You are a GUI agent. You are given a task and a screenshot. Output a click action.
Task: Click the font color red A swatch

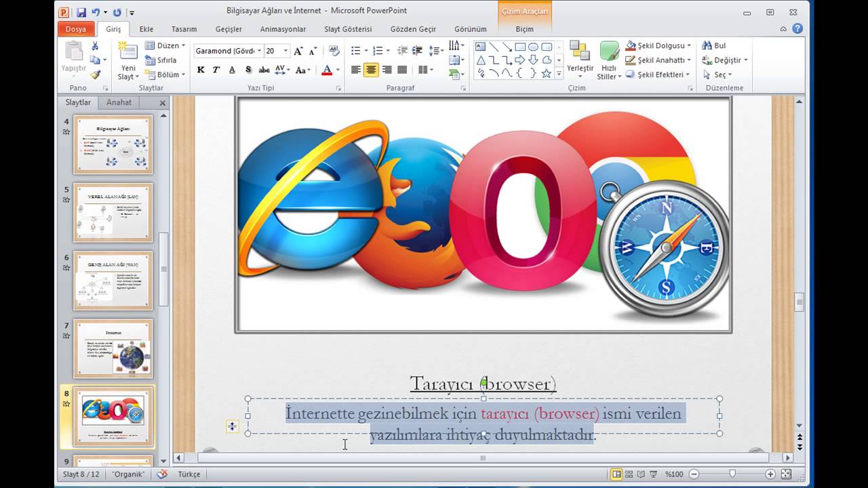(327, 70)
